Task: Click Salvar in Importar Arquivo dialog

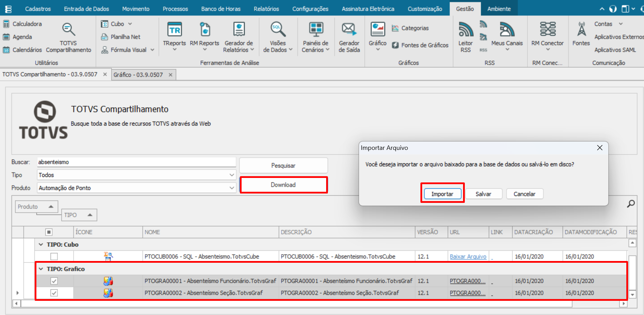Action: point(484,194)
